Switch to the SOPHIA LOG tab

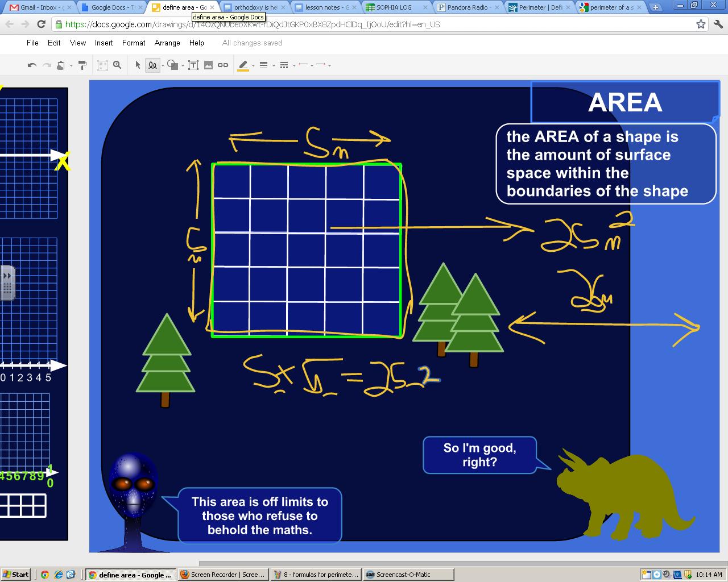[x=394, y=7]
